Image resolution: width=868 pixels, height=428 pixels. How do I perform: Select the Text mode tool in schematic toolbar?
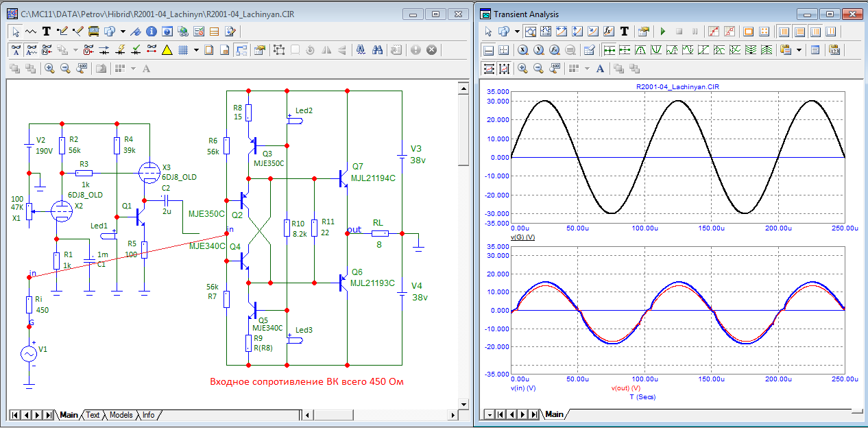coord(46,31)
